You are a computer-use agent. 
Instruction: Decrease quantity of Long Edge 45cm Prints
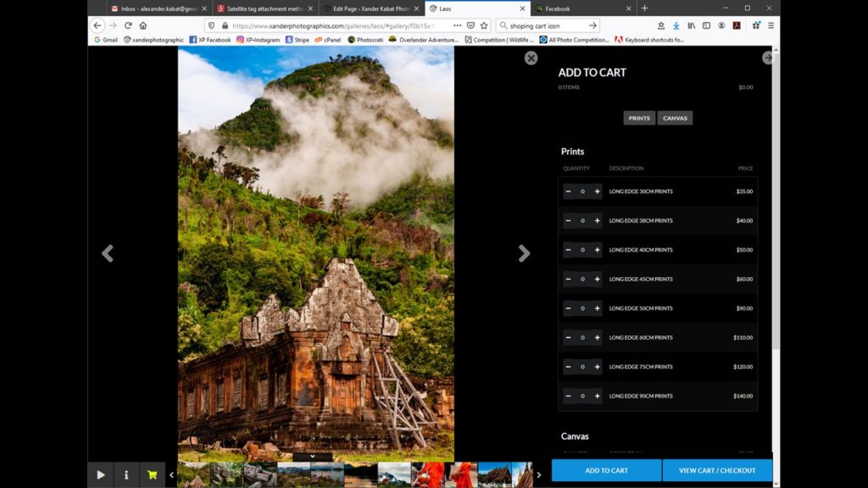(568, 280)
